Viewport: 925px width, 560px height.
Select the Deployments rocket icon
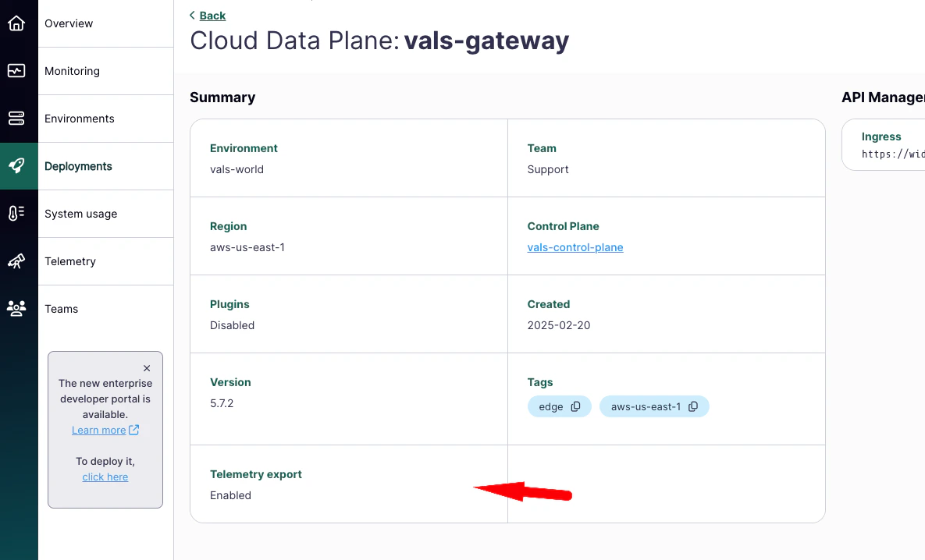pyautogui.click(x=18, y=165)
